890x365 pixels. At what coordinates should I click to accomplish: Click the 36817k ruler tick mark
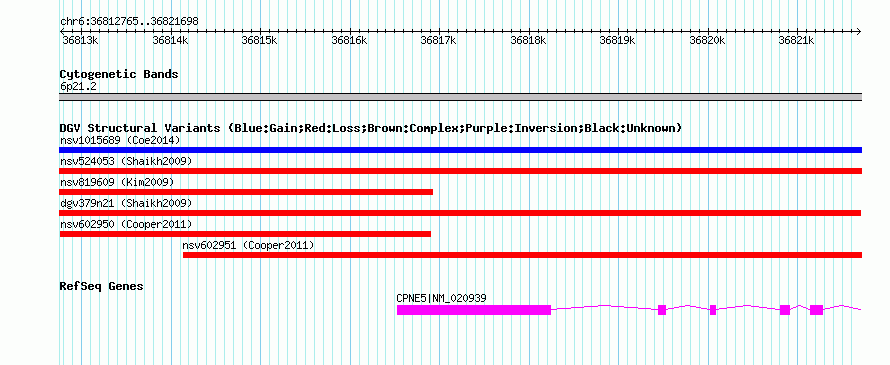tap(439, 32)
